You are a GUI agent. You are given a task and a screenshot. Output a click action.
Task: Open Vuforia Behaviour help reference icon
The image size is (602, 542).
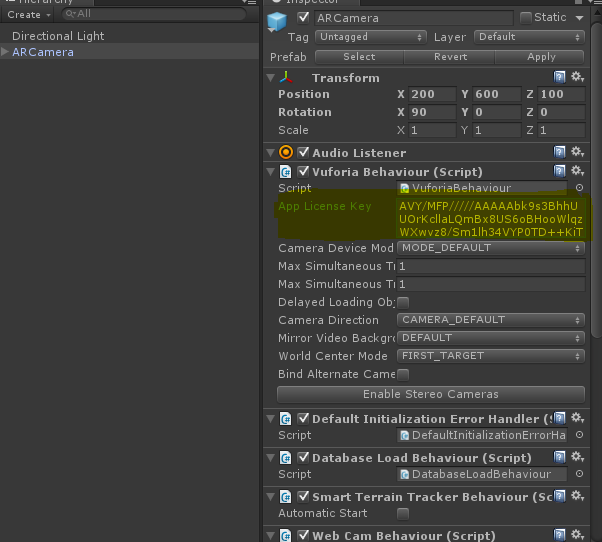click(559, 171)
